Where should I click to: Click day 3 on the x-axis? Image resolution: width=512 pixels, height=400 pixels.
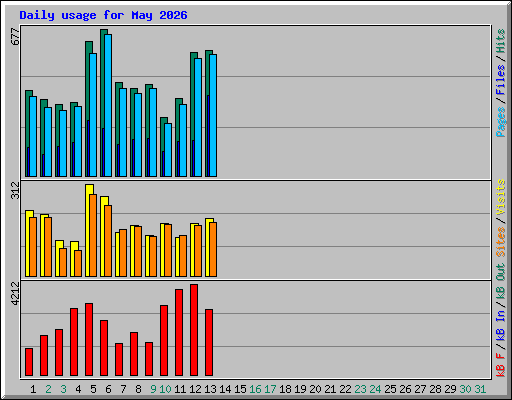pyautogui.click(x=63, y=389)
